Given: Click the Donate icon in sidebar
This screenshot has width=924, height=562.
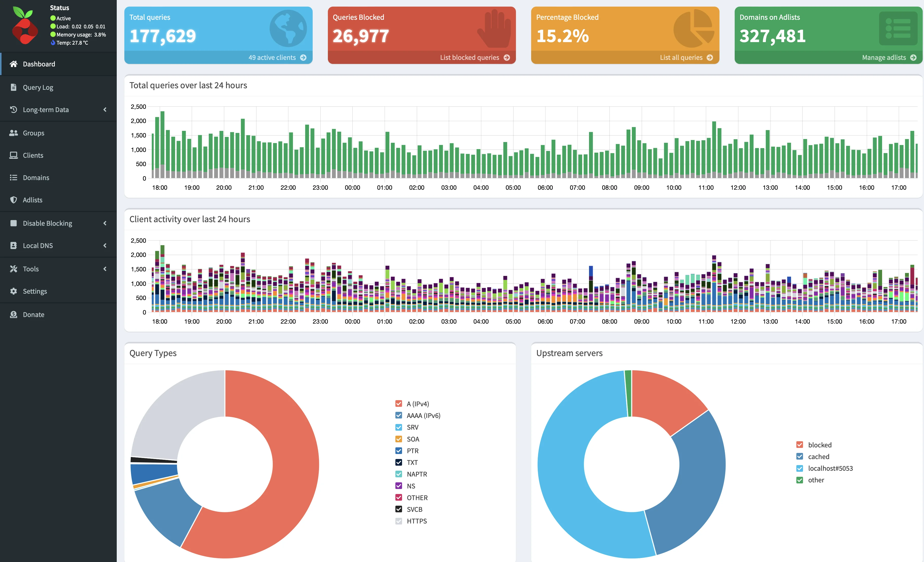Looking at the screenshot, I should [x=13, y=314].
